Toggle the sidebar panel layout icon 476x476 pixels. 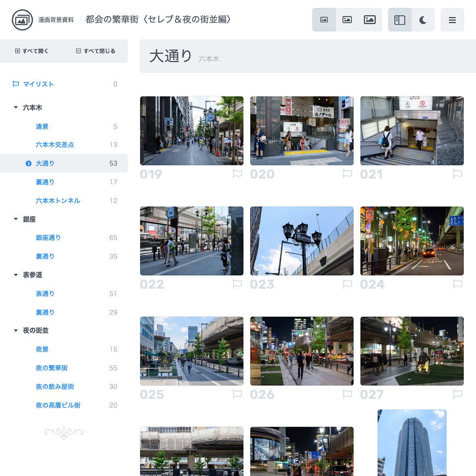pyautogui.click(x=400, y=20)
